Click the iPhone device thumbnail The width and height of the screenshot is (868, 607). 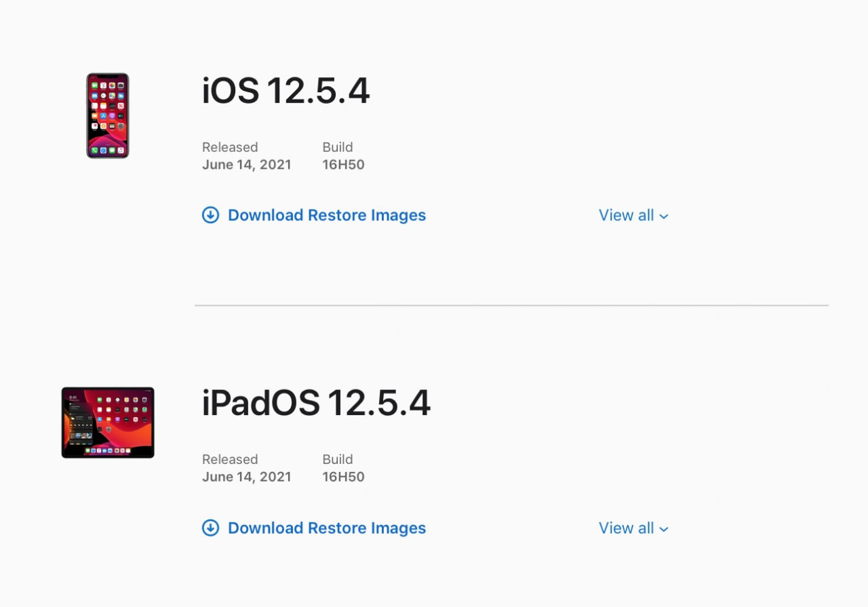108,116
